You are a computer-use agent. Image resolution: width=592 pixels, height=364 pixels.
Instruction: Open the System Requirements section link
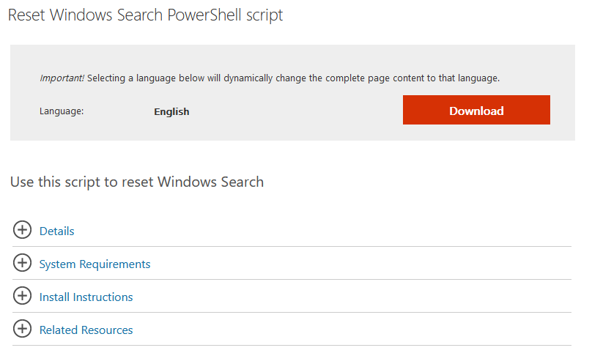95,264
